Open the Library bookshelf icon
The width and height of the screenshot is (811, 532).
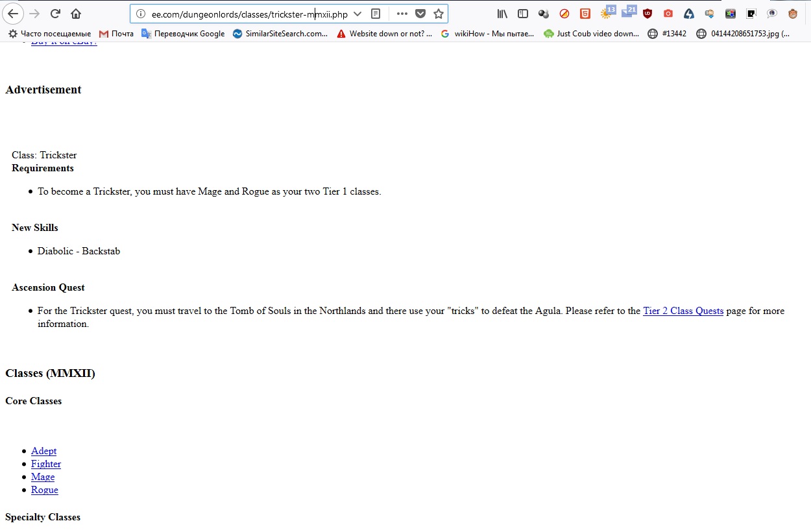(502, 14)
